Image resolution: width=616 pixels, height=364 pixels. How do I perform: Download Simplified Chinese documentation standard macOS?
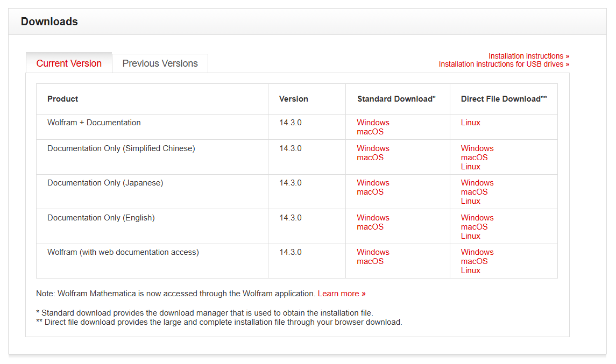370,158
